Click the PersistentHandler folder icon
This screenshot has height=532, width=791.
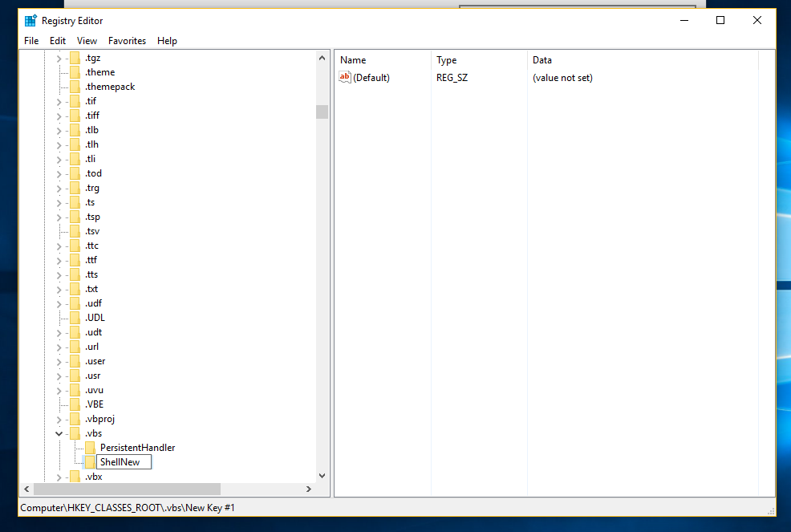[x=90, y=448]
